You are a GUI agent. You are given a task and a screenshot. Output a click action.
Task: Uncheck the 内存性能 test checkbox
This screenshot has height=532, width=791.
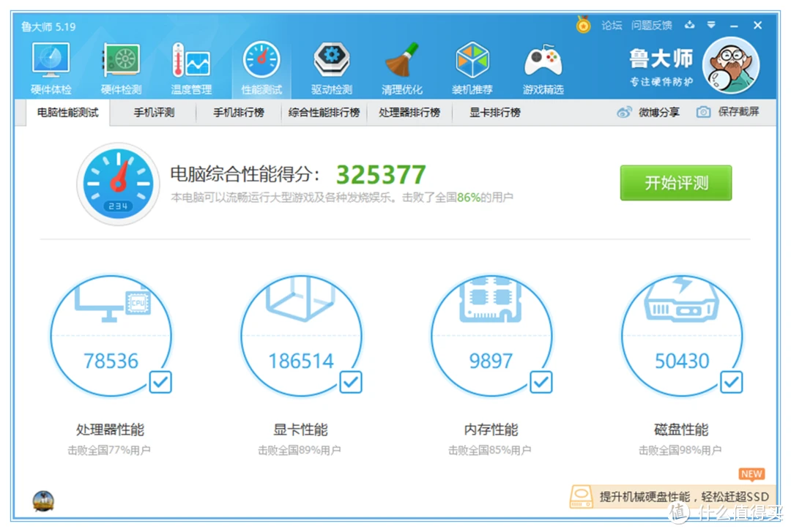(541, 382)
